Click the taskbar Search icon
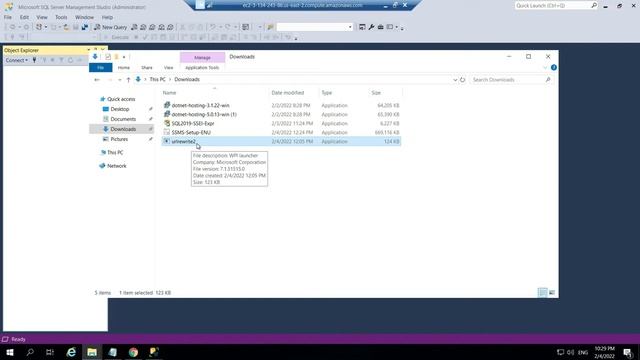The height and width of the screenshot is (360, 640). [x=30, y=352]
